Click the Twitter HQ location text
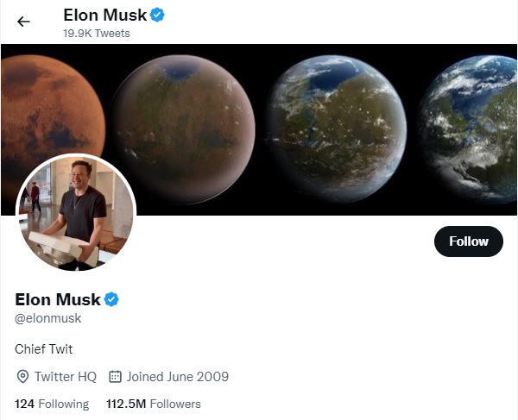 click(65, 377)
